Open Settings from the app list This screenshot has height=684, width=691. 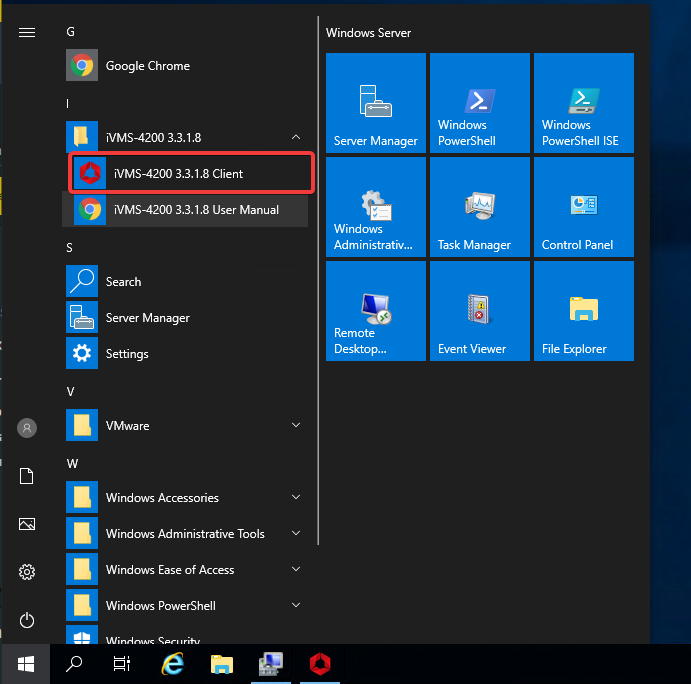coord(127,354)
